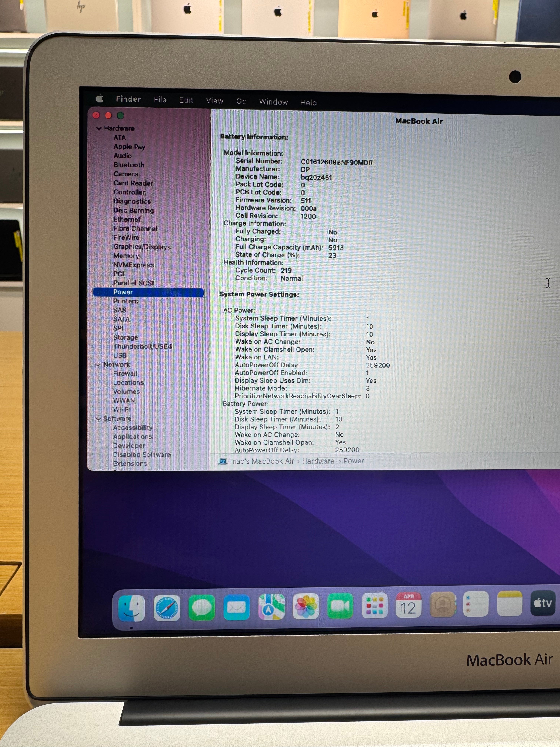560x747 pixels.
Task: Click the computer icon in path bar
Action: [223, 461]
